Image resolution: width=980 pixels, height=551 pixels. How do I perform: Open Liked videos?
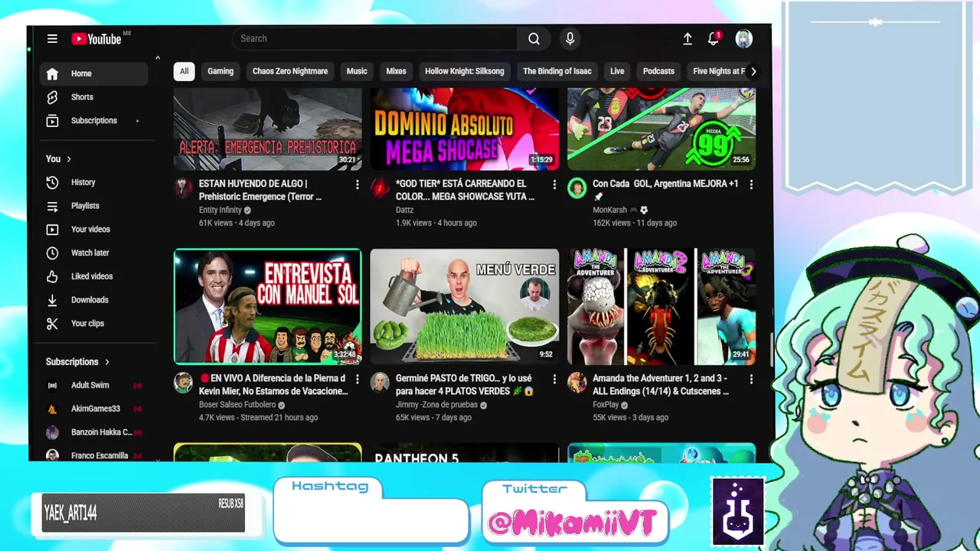tap(93, 276)
